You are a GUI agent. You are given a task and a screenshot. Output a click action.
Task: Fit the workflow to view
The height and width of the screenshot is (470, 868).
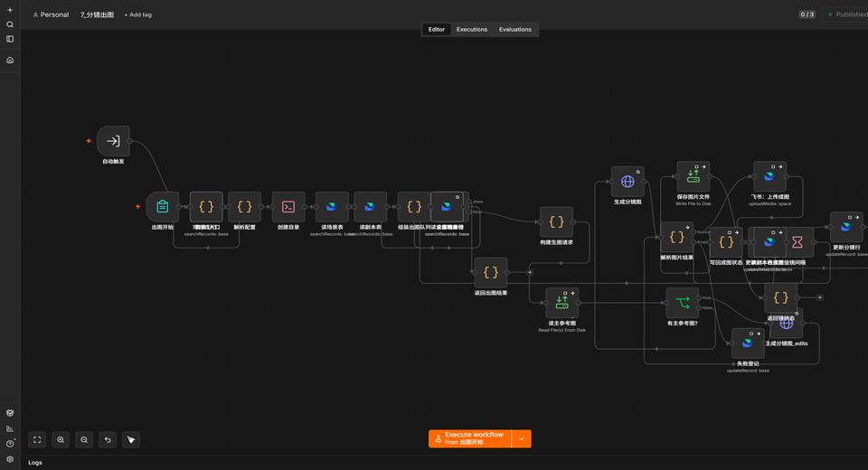coord(37,439)
